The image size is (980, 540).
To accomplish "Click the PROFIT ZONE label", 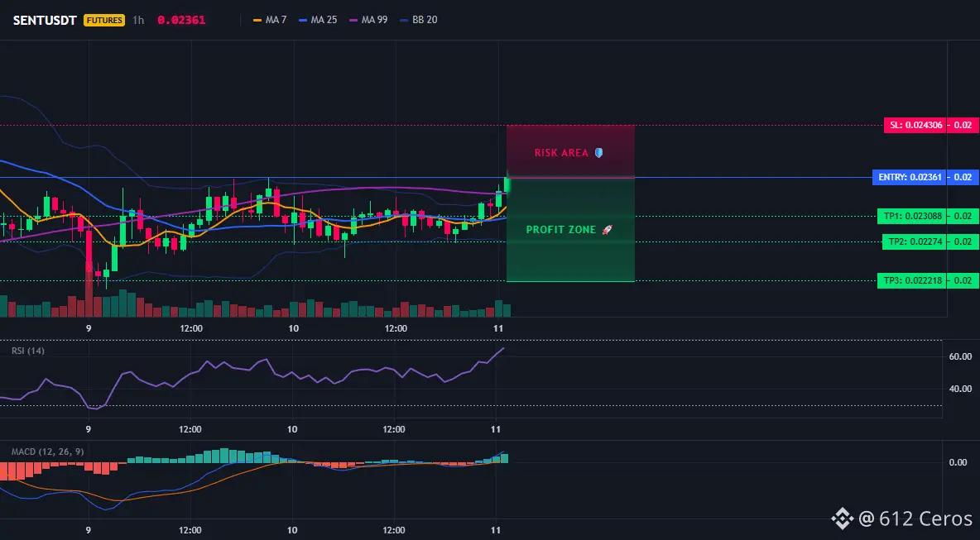I will point(561,230).
